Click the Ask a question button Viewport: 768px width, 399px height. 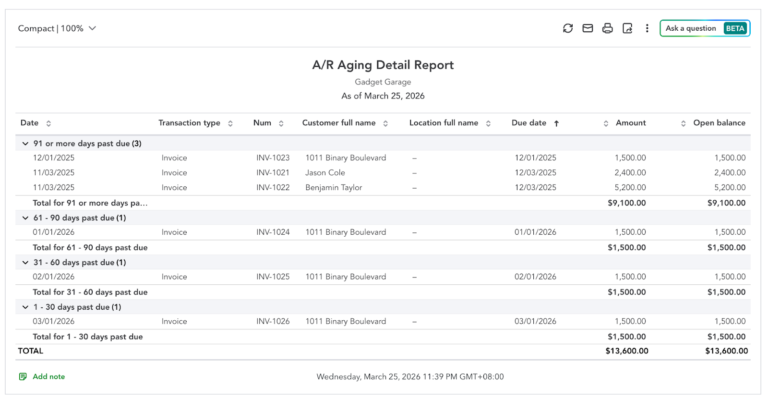coord(705,28)
